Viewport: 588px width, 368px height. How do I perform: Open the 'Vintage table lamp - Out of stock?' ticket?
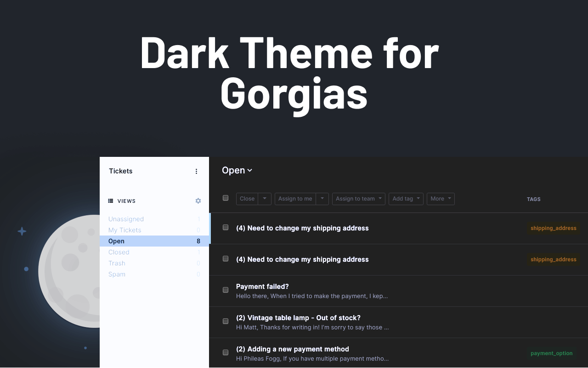[298, 318]
